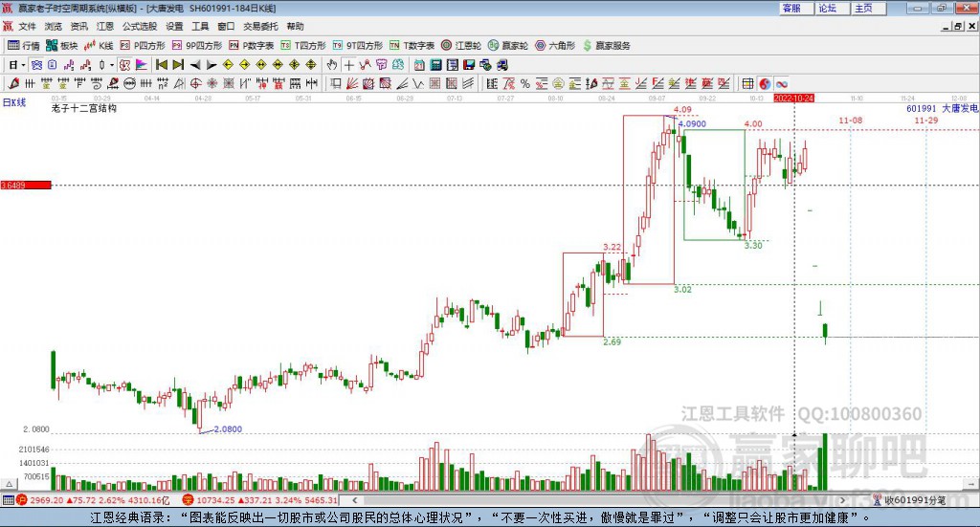Open the 文件 menu
The image size is (980, 527).
[x=27, y=26]
